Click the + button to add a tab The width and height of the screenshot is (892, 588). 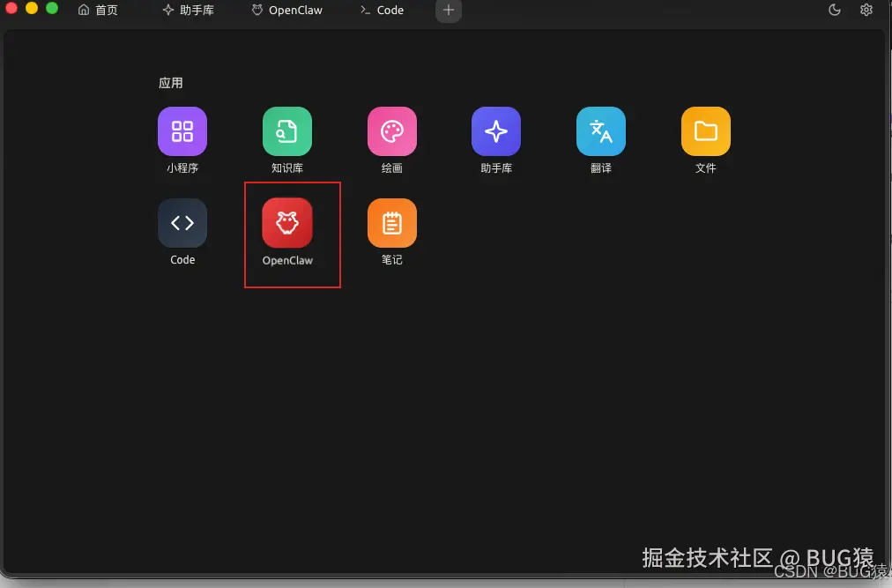(x=448, y=11)
